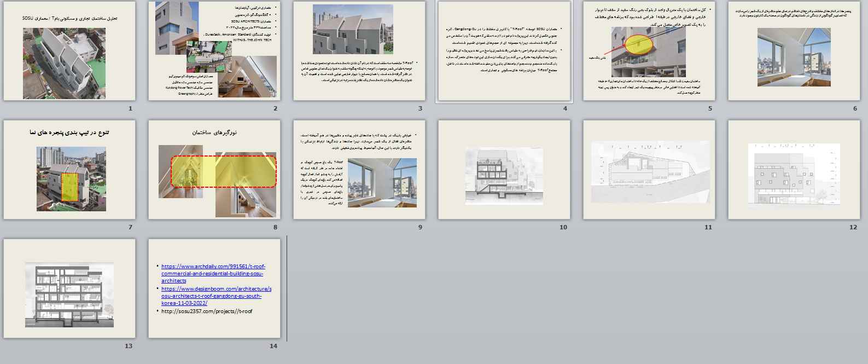Screen dimensions: 868x364
Task: Click the red dashed yellow rectangle on slide 8
Action: click(224, 171)
